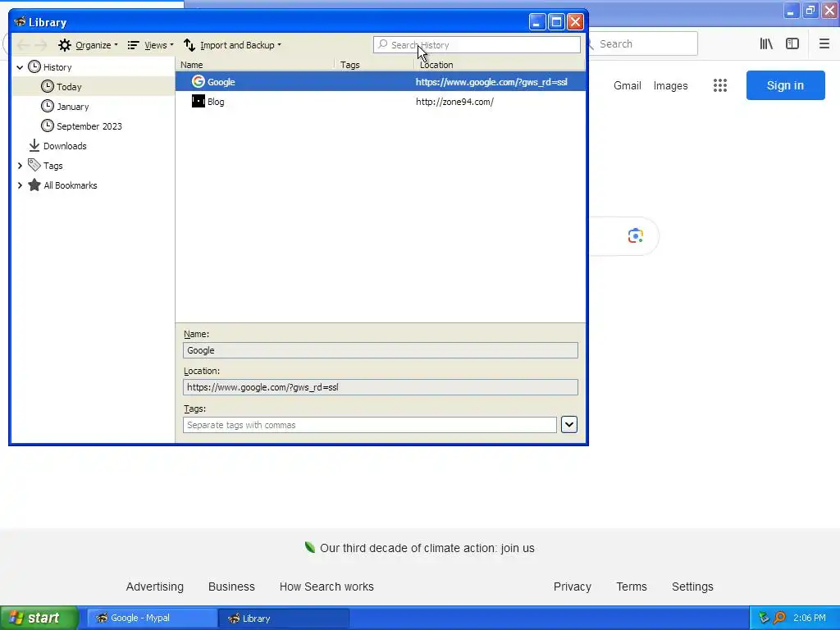The image size is (840, 630).
Task: Click the Tags input field
Action: (370, 425)
